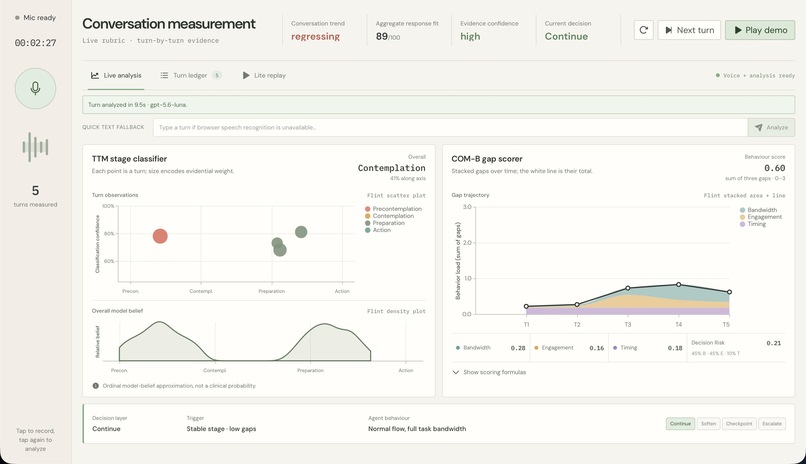Click the Preparation legend entry

coord(384,223)
